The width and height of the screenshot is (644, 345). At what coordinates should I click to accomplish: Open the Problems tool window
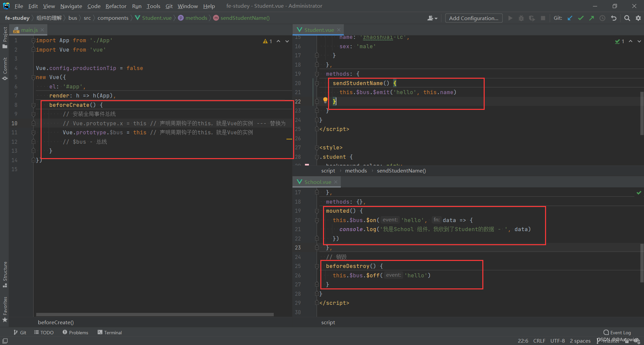point(75,332)
